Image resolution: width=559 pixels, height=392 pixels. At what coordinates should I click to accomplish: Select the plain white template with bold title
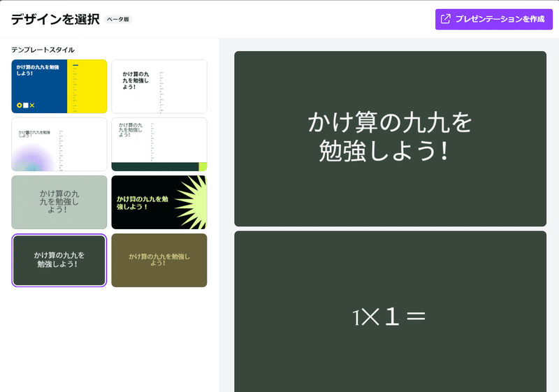pos(159,86)
